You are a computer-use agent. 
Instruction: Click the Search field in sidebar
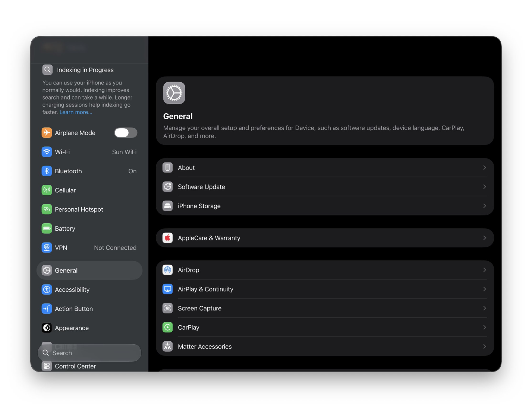[x=89, y=352]
